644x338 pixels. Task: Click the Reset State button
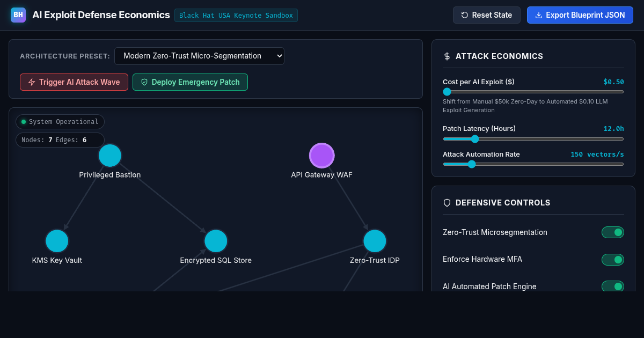point(487,15)
